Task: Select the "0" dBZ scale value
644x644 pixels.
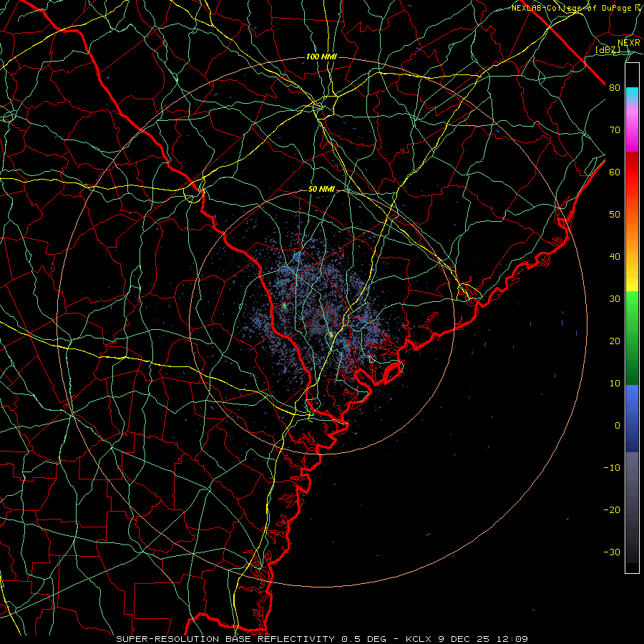Action: coord(618,426)
